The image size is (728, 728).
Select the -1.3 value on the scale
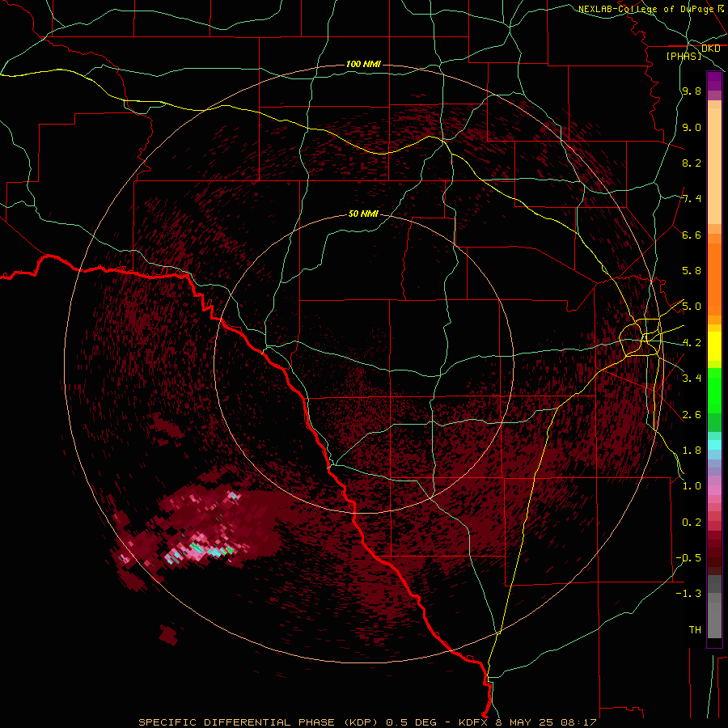pyautogui.click(x=688, y=594)
